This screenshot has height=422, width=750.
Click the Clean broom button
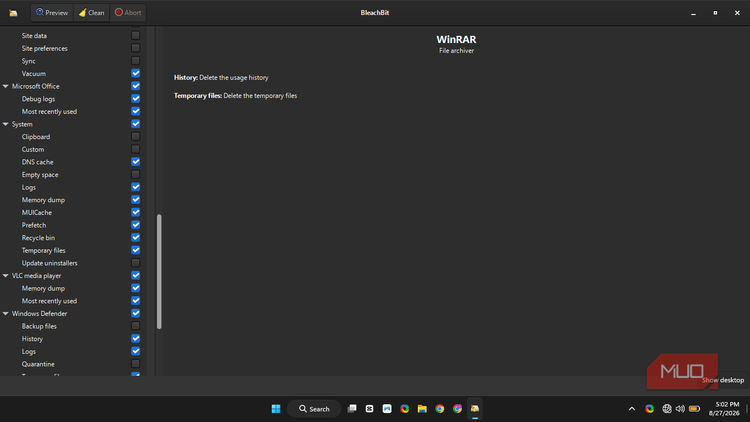pos(91,12)
